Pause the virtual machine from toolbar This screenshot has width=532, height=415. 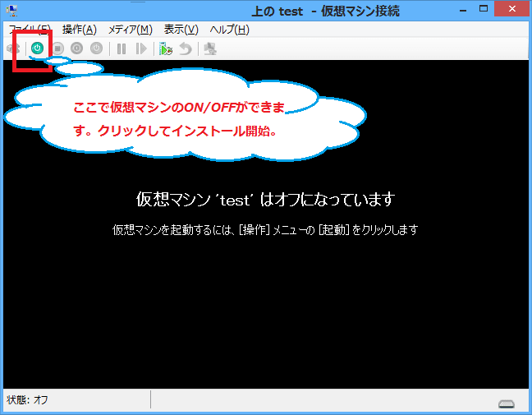122,48
